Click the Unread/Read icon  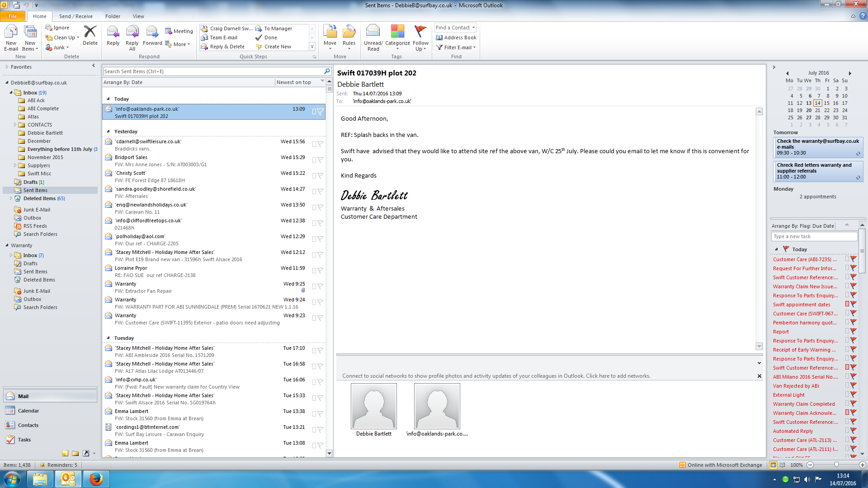pos(373,32)
